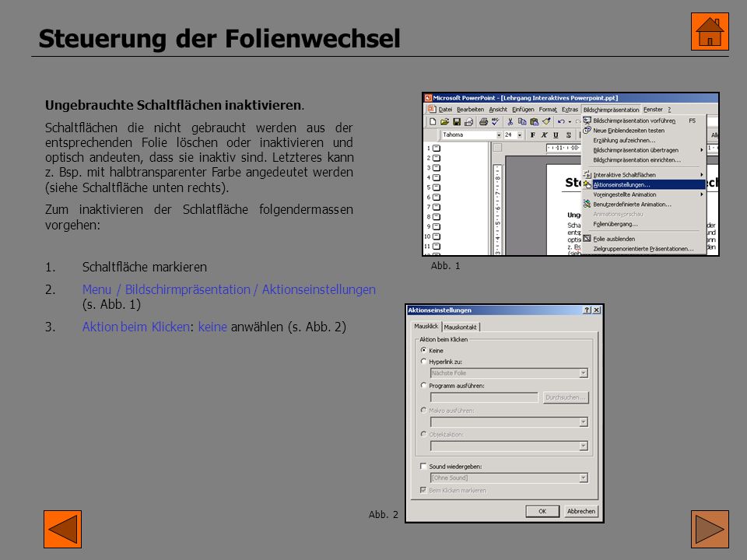Go back using the left arrow button
Screen dimensions: 747x560
pos(62,529)
